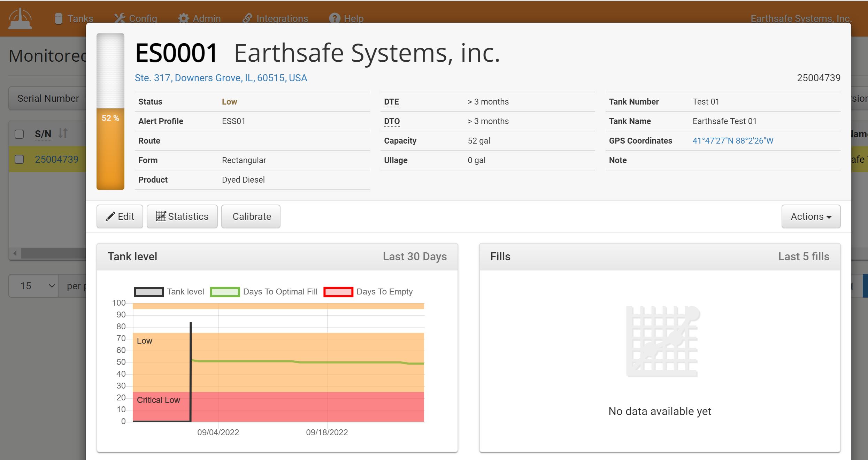868x460 pixels.
Task: Click the DTE label
Action: point(391,102)
